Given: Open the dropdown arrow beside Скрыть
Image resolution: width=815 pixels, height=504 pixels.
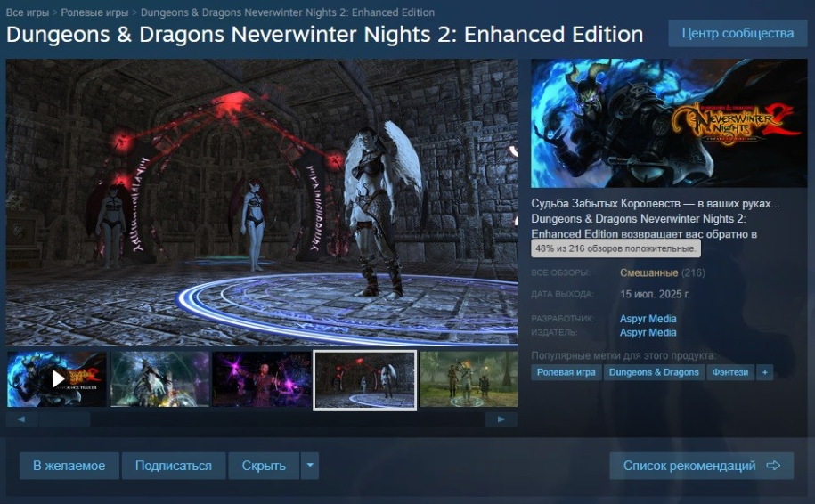Looking at the screenshot, I should [310, 465].
